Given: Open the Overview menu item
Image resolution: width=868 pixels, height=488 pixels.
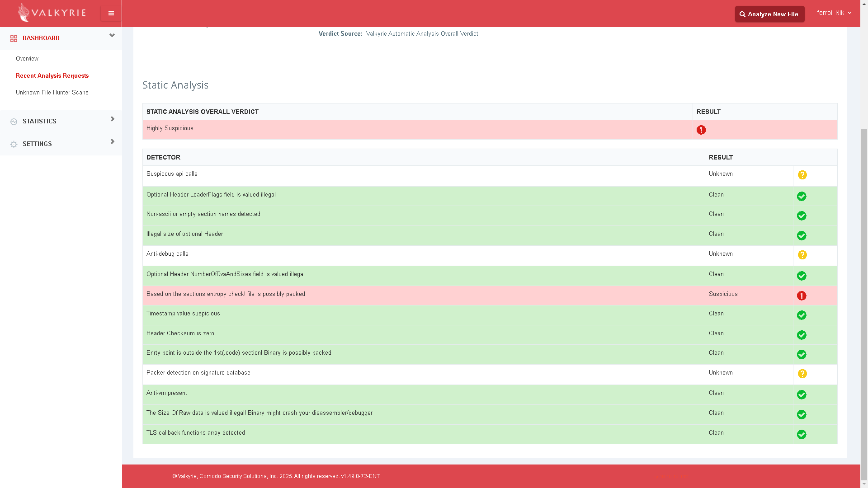Looking at the screenshot, I should (27, 59).
